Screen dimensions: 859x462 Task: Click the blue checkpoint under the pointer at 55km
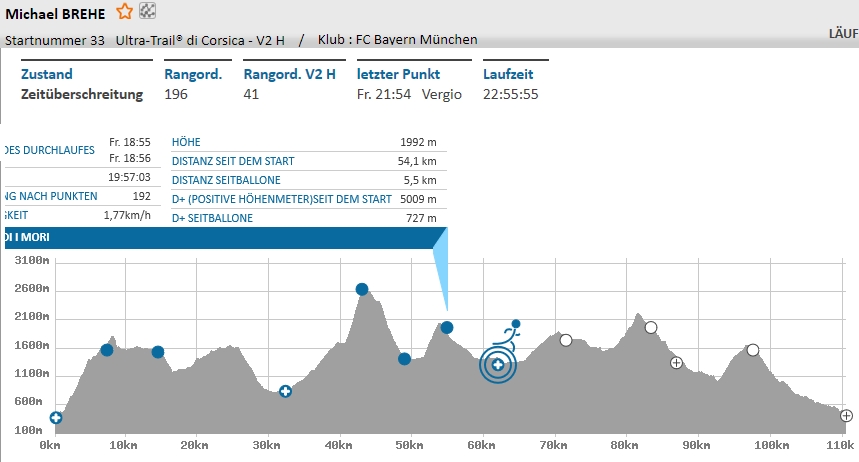point(447,328)
